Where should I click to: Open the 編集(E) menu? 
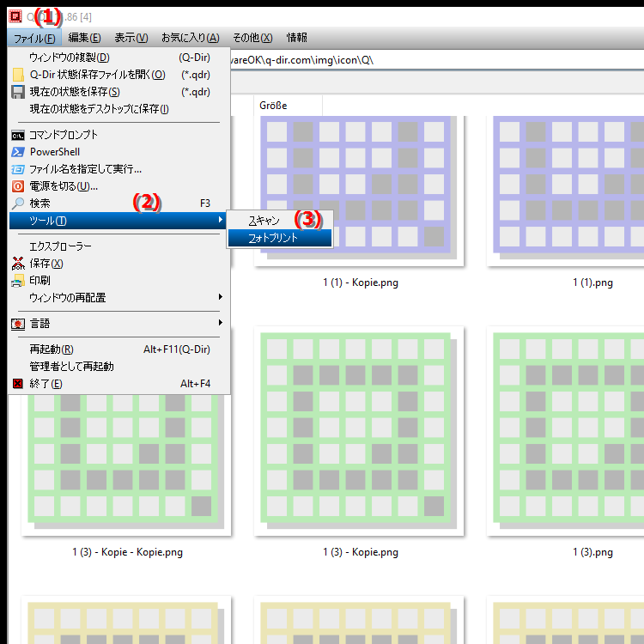(85, 38)
